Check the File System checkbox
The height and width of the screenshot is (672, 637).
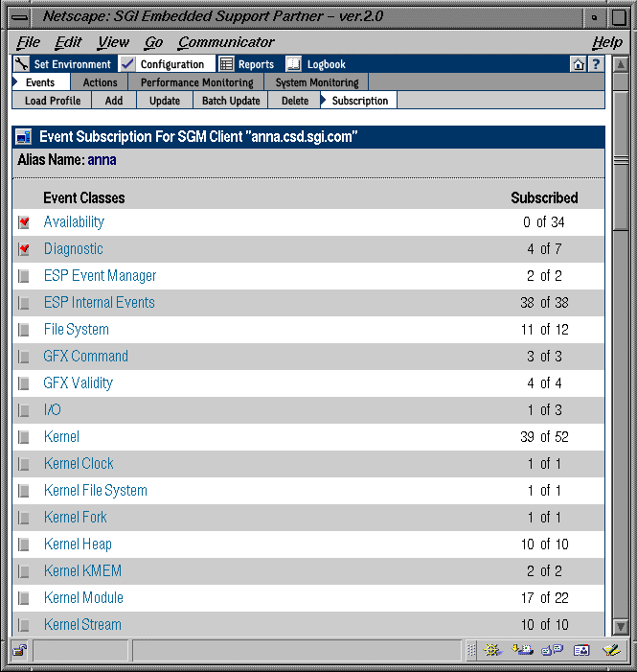tap(24, 330)
